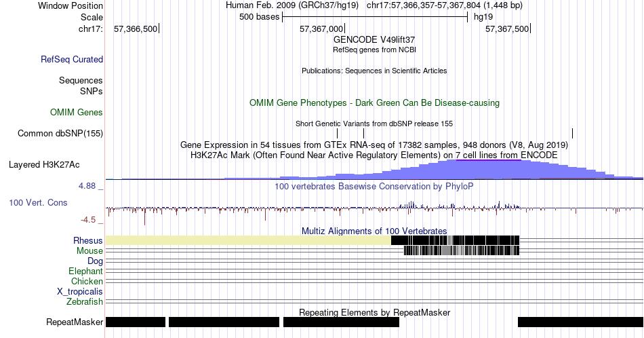Click the SNPs track label

92,91
